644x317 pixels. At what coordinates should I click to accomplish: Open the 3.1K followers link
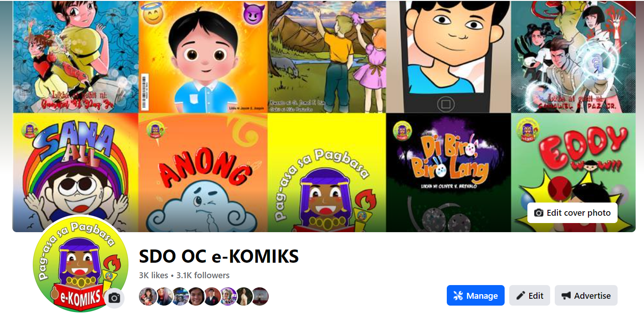point(203,275)
